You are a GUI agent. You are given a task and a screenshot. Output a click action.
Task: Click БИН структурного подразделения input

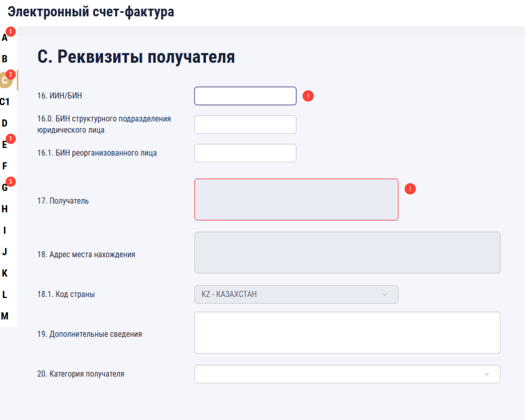point(245,125)
